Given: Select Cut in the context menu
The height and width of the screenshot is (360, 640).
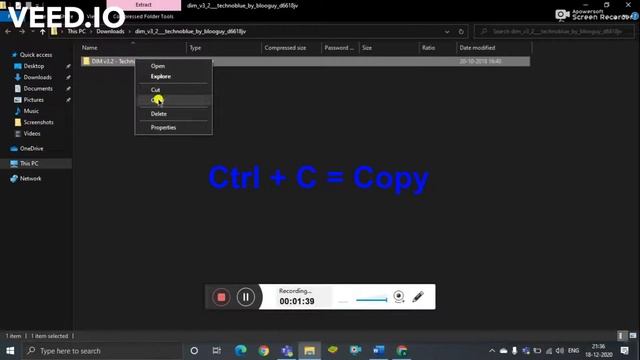Looking at the screenshot, I should coord(156,90).
